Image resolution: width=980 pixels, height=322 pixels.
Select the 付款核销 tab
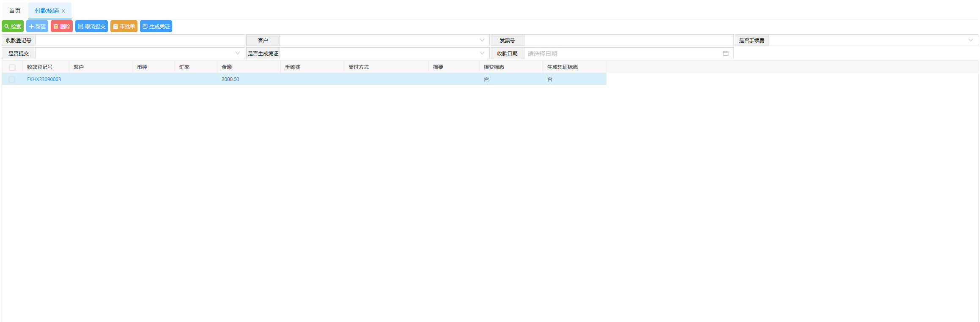click(47, 11)
